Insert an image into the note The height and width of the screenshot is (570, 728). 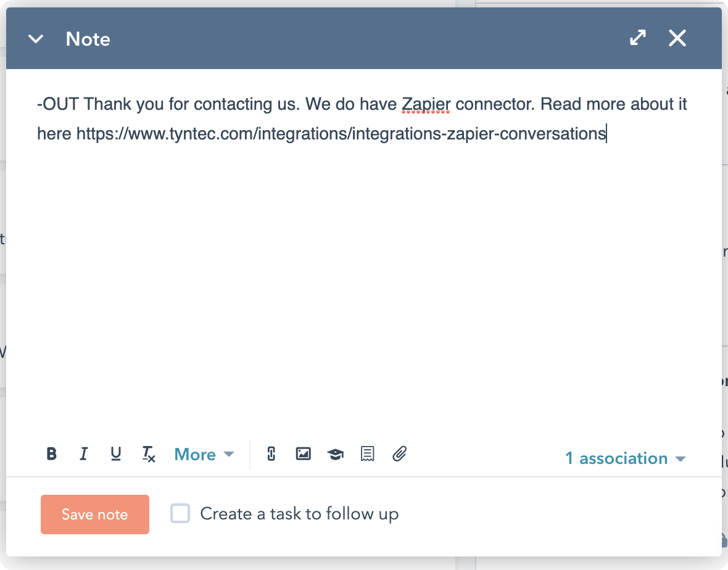coord(303,455)
